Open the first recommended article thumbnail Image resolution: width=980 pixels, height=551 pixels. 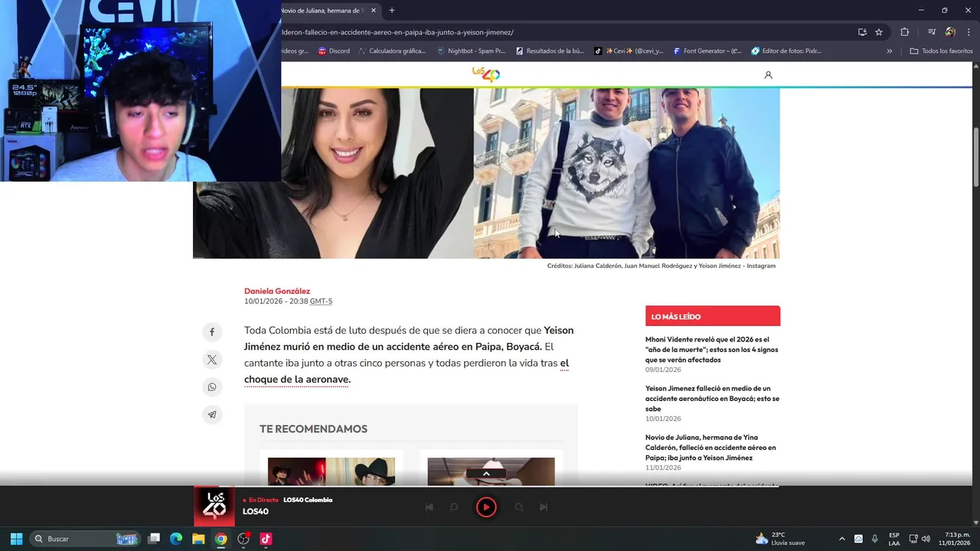332,471
